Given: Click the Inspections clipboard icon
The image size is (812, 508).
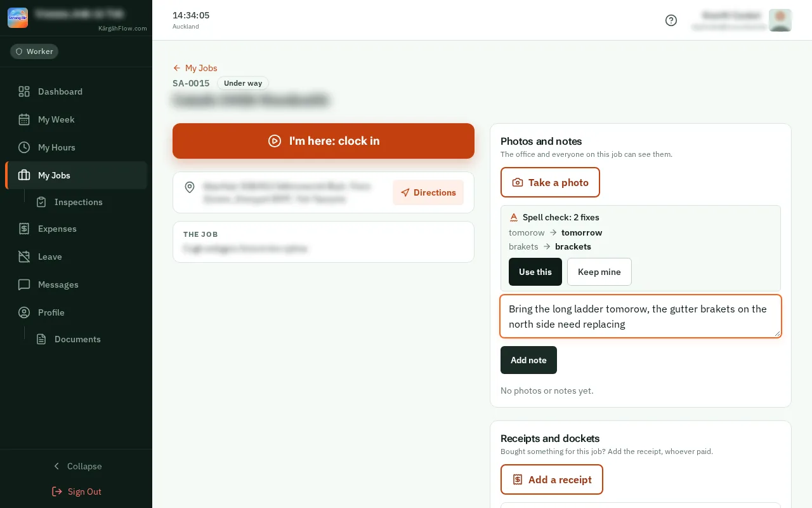Looking at the screenshot, I should pyautogui.click(x=41, y=202).
